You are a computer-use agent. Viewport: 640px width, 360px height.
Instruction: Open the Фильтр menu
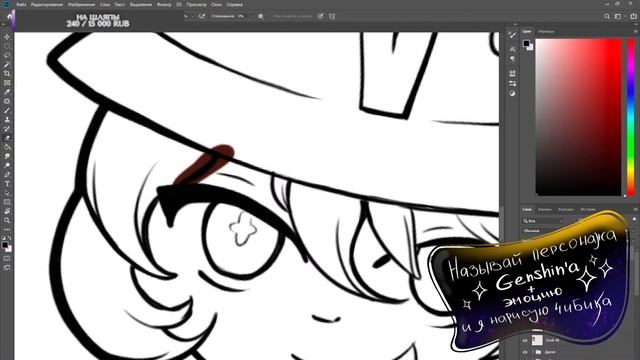pyautogui.click(x=164, y=4)
